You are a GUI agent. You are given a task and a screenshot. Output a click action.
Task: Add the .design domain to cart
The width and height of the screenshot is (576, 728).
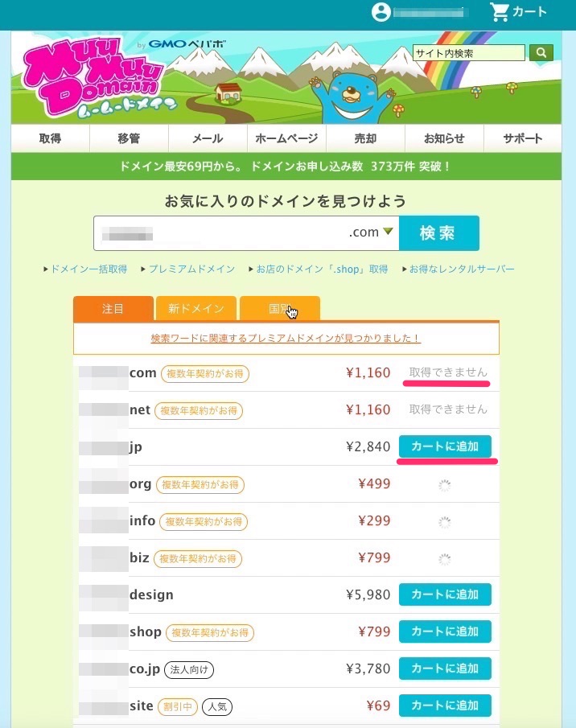click(x=445, y=594)
